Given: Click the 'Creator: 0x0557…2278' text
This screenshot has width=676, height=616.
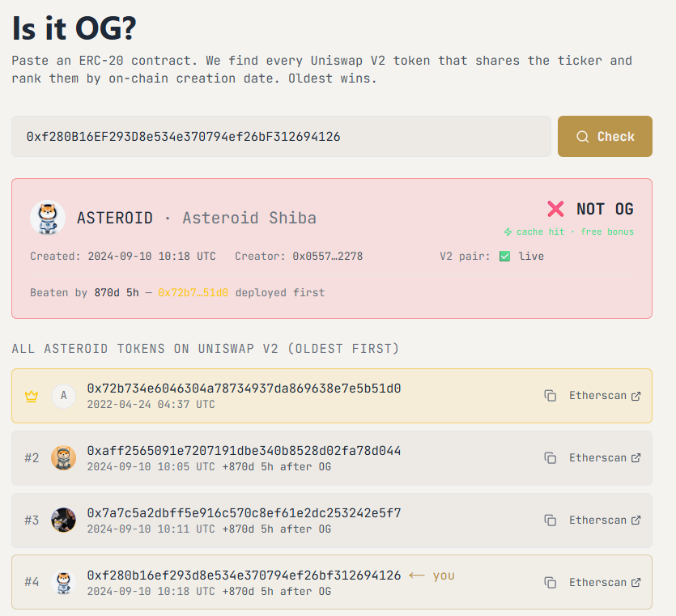Looking at the screenshot, I should coord(299,257).
